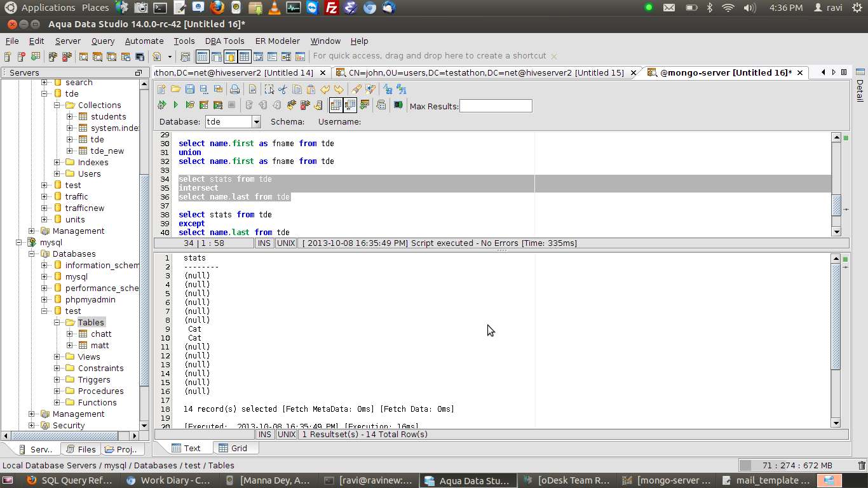Screen dimensions: 868x488
Task: Open the DBA Tools menu
Action: coord(225,41)
